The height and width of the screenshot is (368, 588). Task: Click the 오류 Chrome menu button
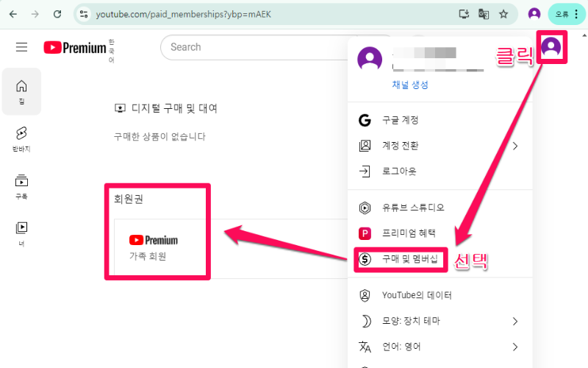(566, 14)
